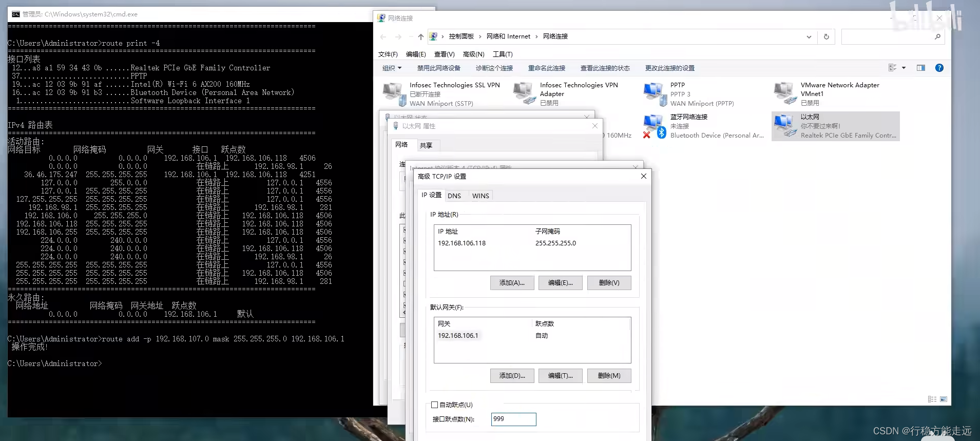Click Add button under default gateways
Viewport: 980px width, 441px height.
click(x=512, y=376)
